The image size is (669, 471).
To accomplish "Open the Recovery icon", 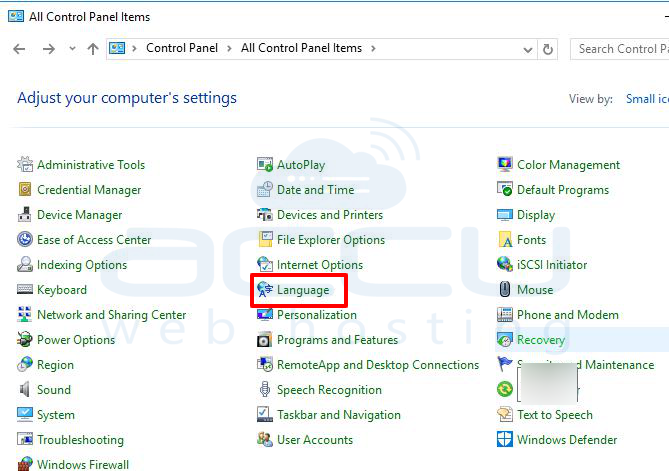I will coord(505,340).
